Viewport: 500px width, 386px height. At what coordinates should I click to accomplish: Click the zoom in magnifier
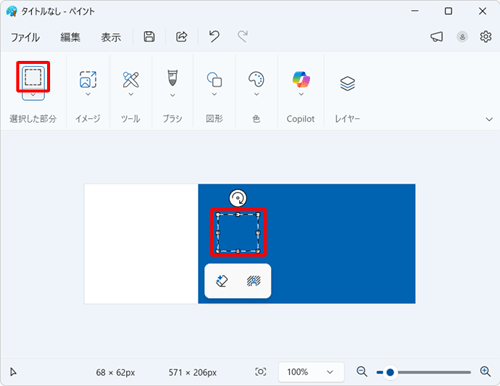[485, 371]
